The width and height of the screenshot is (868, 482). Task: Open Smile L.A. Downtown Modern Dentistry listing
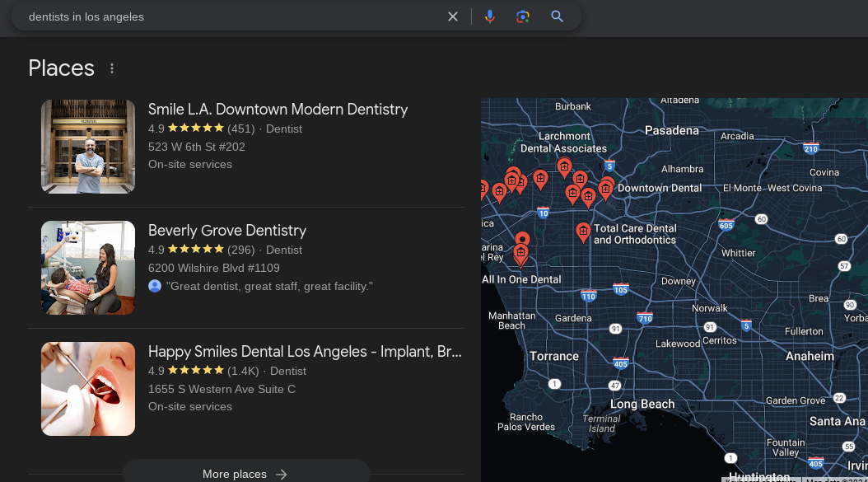(x=278, y=109)
